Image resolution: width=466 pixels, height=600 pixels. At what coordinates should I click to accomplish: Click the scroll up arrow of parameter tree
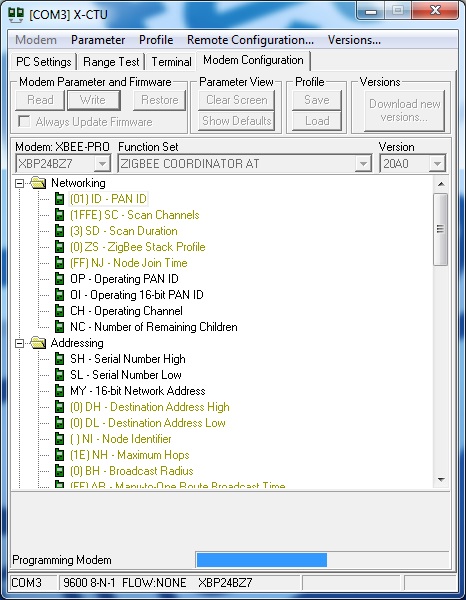click(x=441, y=184)
